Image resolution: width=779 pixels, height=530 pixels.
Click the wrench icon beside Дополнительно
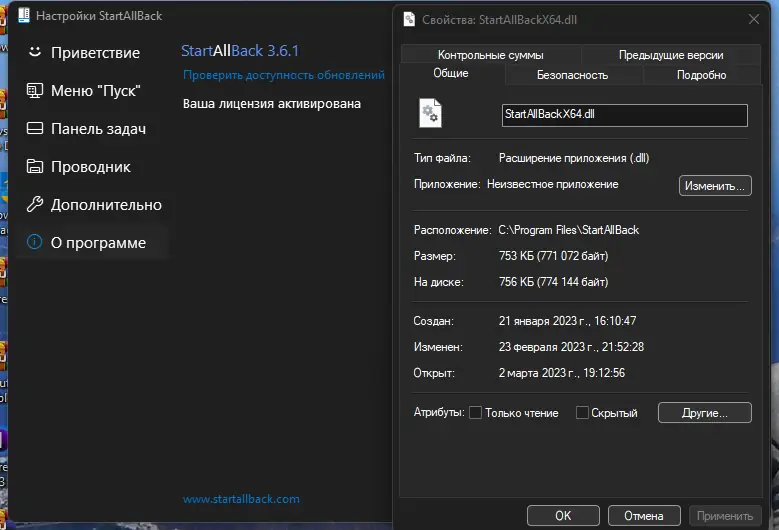coord(34,204)
